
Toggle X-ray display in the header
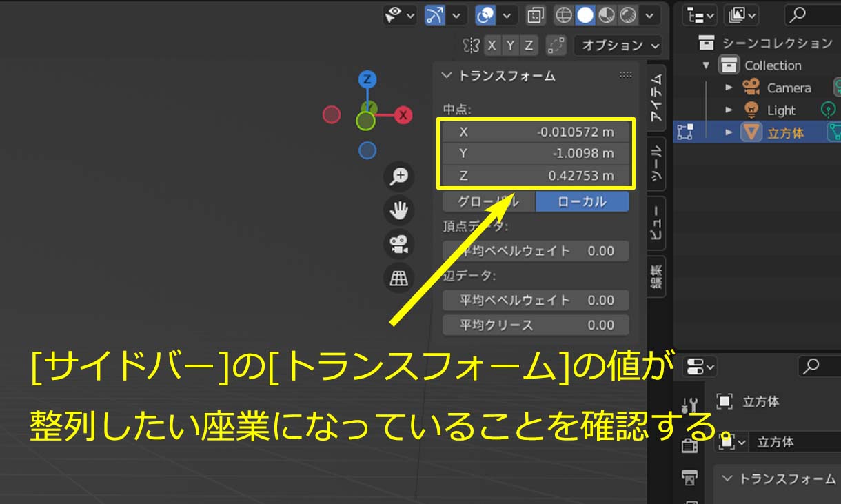pyautogui.click(x=535, y=14)
